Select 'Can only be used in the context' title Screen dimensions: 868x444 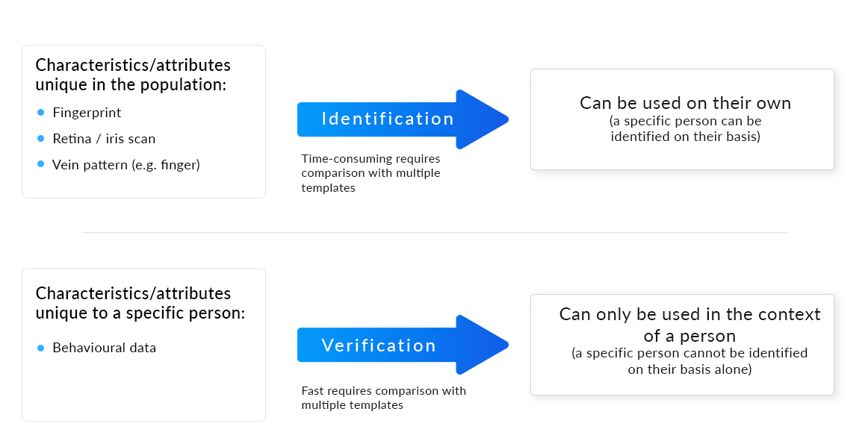(689, 314)
